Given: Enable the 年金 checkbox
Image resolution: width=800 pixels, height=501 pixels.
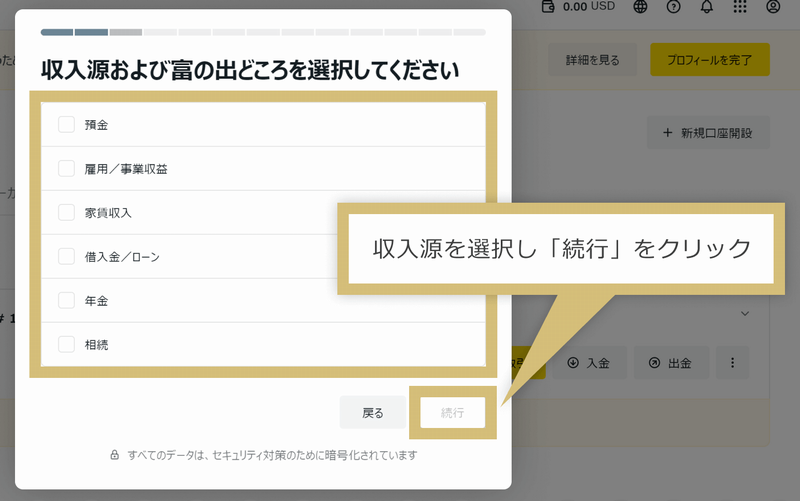Looking at the screenshot, I should pos(67,300).
